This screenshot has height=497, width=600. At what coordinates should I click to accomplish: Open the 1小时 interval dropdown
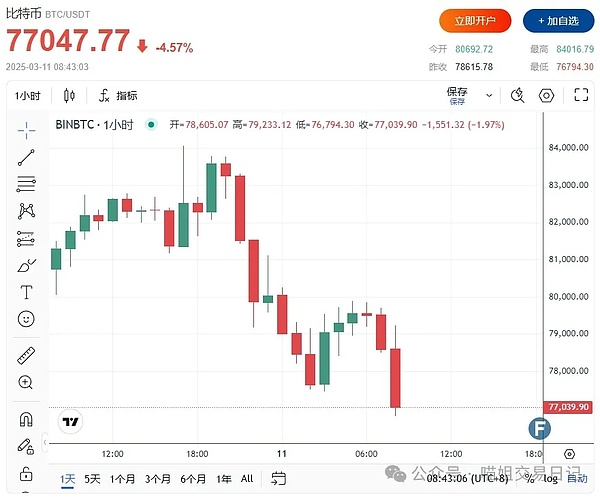pyautogui.click(x=26, y=96)
